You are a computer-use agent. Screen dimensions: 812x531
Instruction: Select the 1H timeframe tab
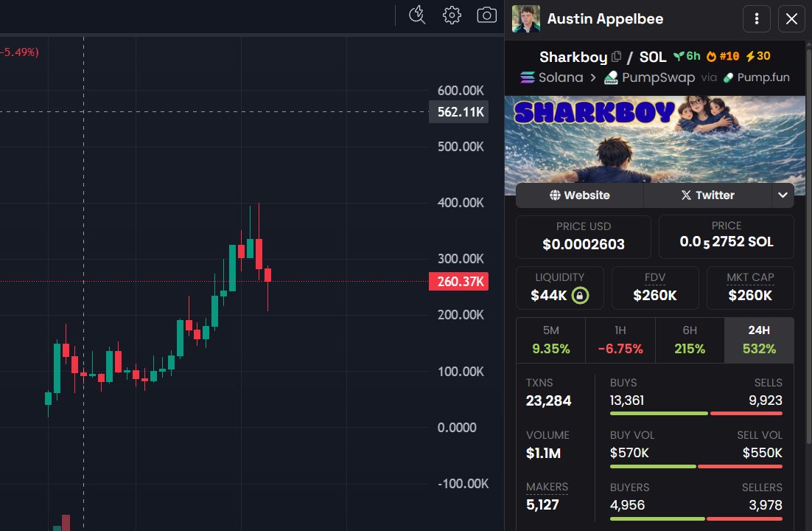[x=620, y=340]
